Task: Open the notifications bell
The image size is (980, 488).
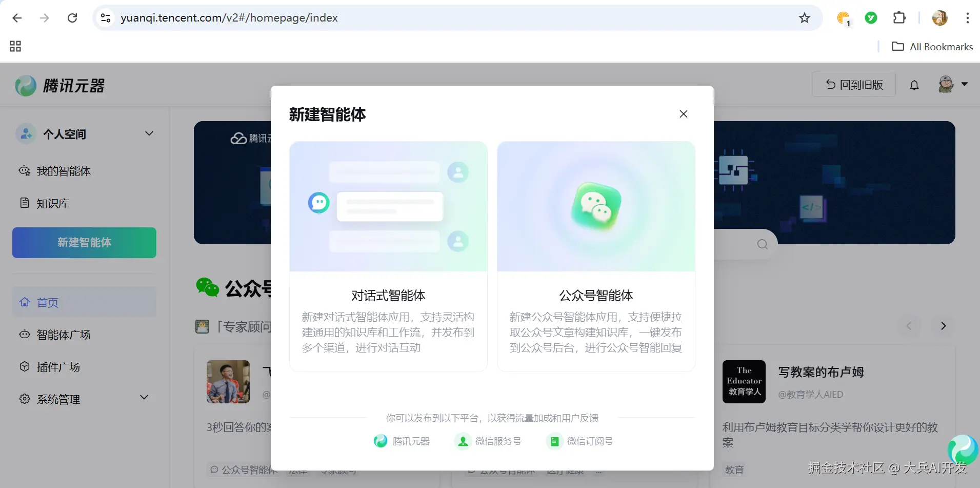Action: (914, 85)
